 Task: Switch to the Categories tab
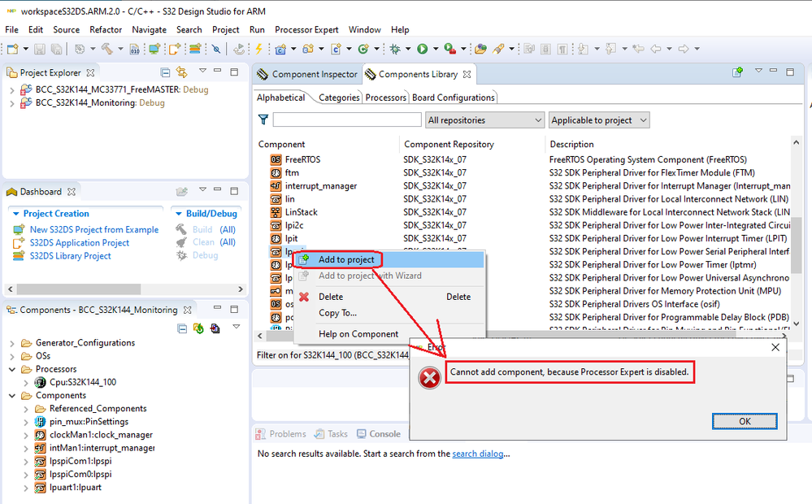point(339,96)
